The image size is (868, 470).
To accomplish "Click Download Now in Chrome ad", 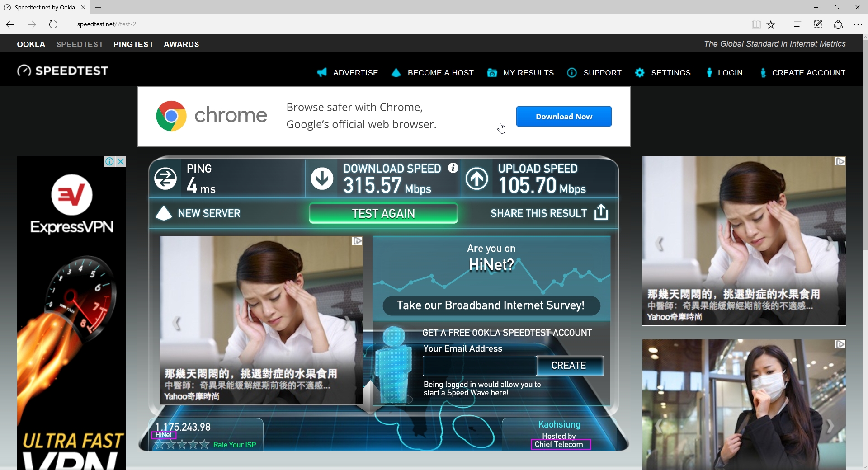I will coord(564,117).
